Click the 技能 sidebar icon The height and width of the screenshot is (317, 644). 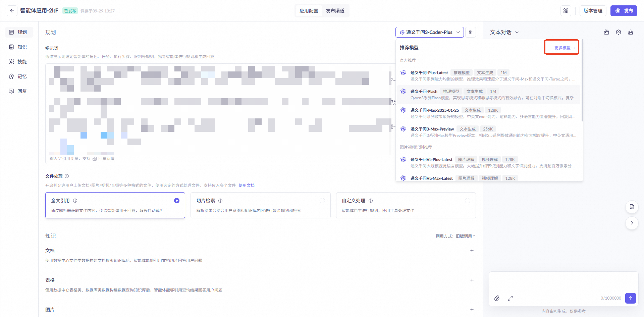(x=11, y=62)
